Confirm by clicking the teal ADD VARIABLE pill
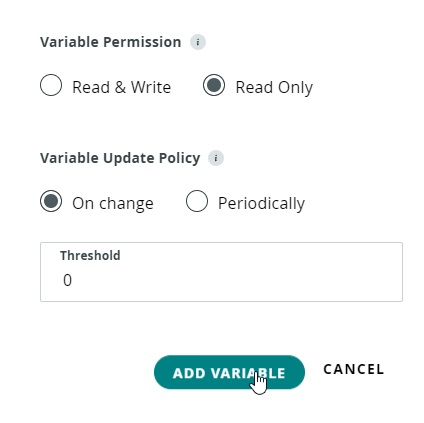 [x=229, y=372]
